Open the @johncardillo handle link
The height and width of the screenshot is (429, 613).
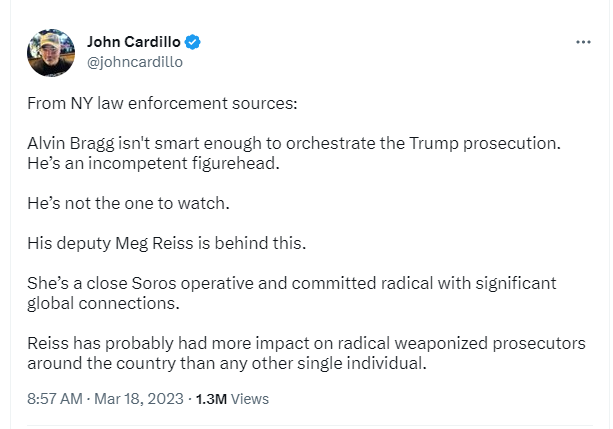coord(135,62)
